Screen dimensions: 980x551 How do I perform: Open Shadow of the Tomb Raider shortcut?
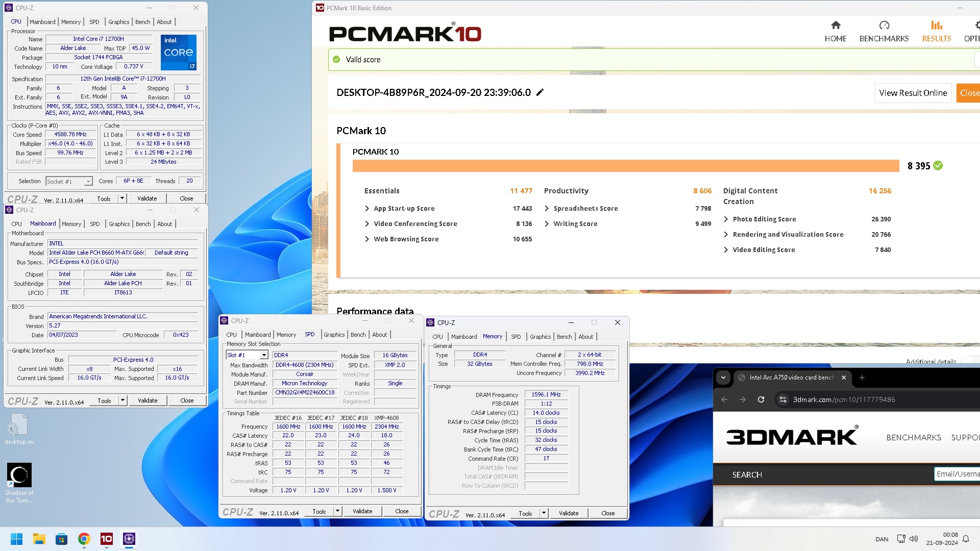point(19,483)
